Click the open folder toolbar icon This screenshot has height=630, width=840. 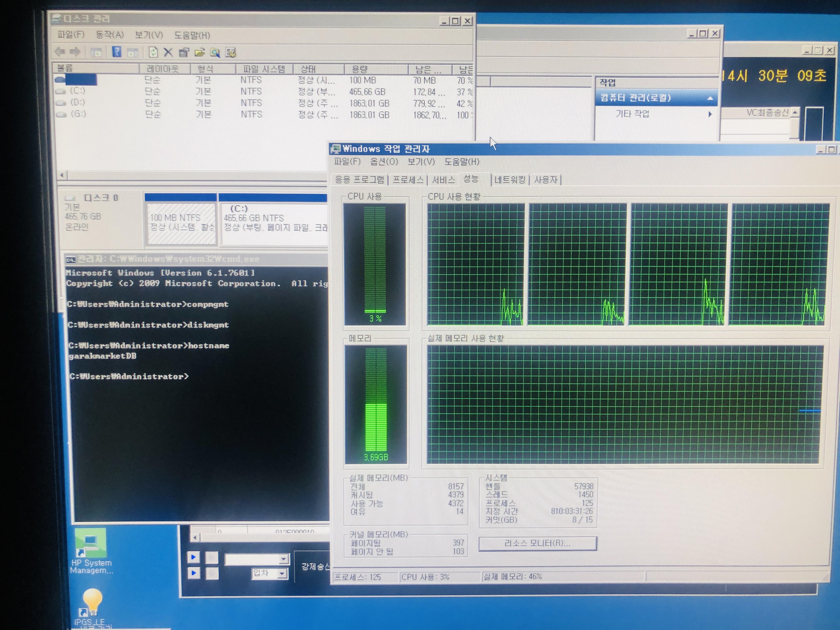[x=200, y=52]
